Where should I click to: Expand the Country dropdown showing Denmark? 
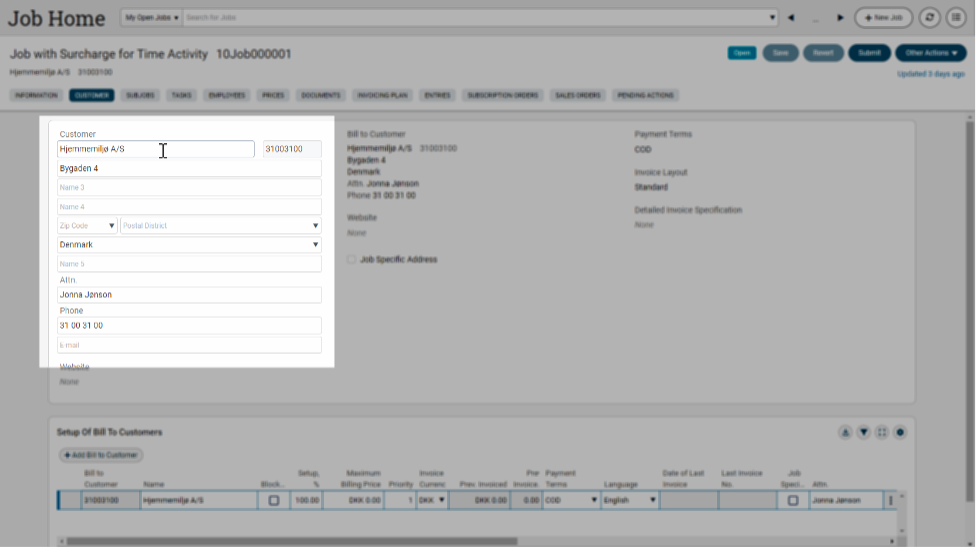point(315,245)
